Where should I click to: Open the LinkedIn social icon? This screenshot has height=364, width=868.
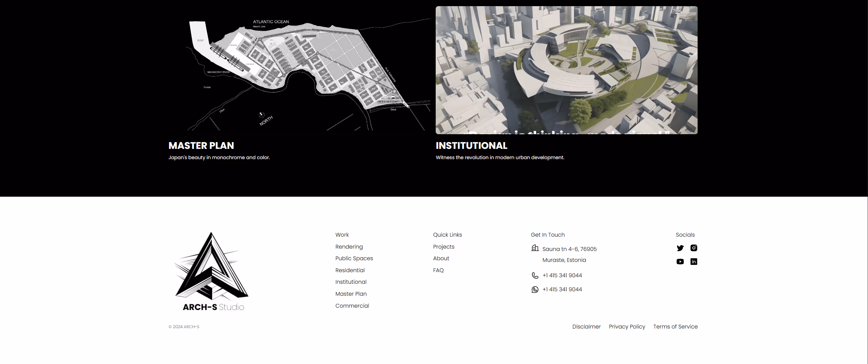tap(694, 262)
